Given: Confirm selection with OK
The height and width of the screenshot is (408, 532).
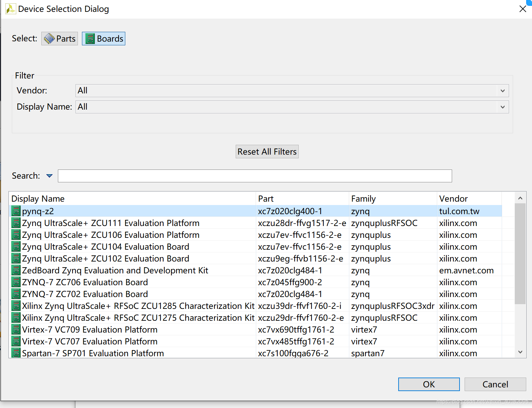Looking at the screenshot, I should click(429, 384).
